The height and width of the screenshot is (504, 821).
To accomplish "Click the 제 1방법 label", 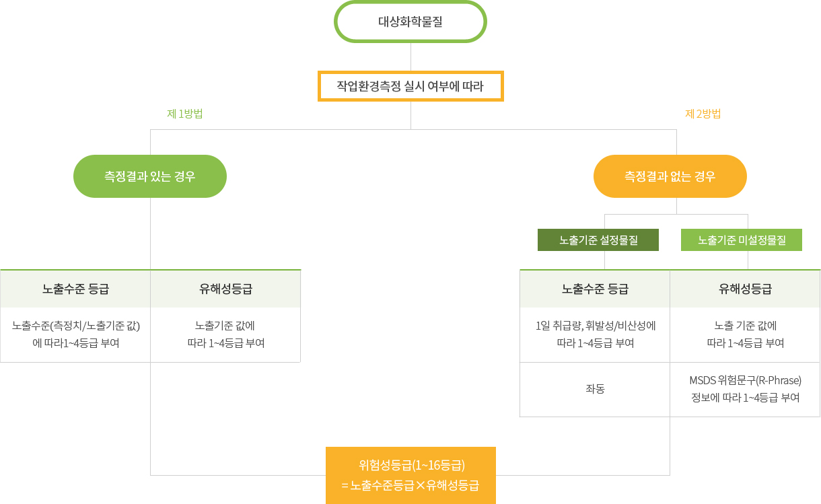I will pyautogui.click(x=185, y=114).
